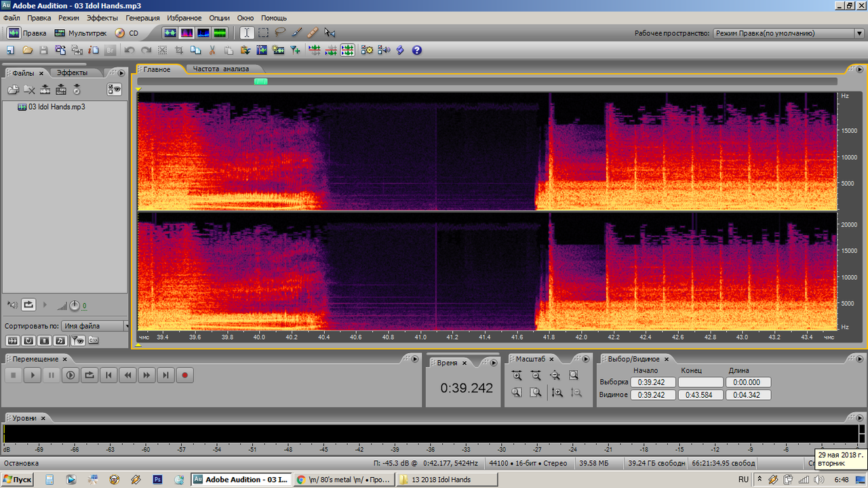Click the Scissors cut icon
The height and width of the screenshot is (488, 868).
click(x=212, y=50)
